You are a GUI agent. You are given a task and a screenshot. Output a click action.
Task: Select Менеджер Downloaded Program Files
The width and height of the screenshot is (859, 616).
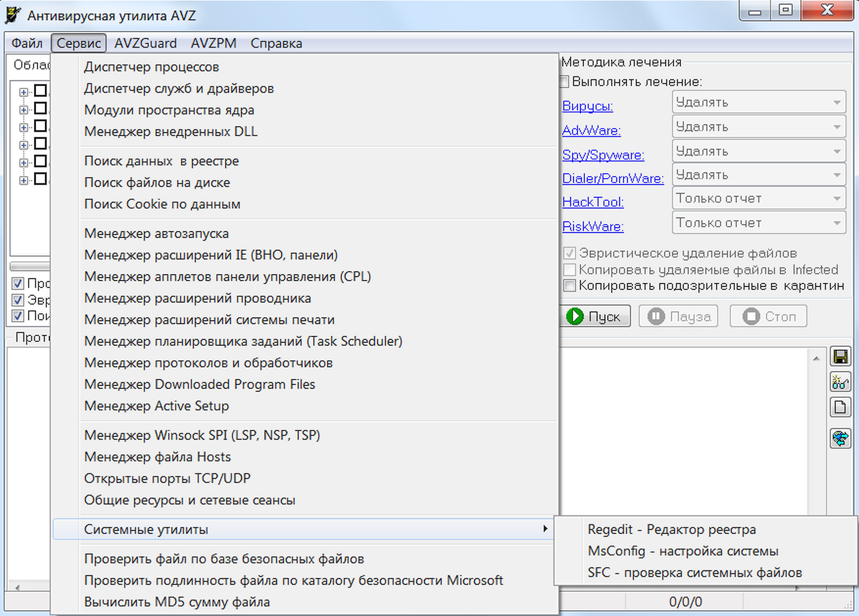pos(305,384)
